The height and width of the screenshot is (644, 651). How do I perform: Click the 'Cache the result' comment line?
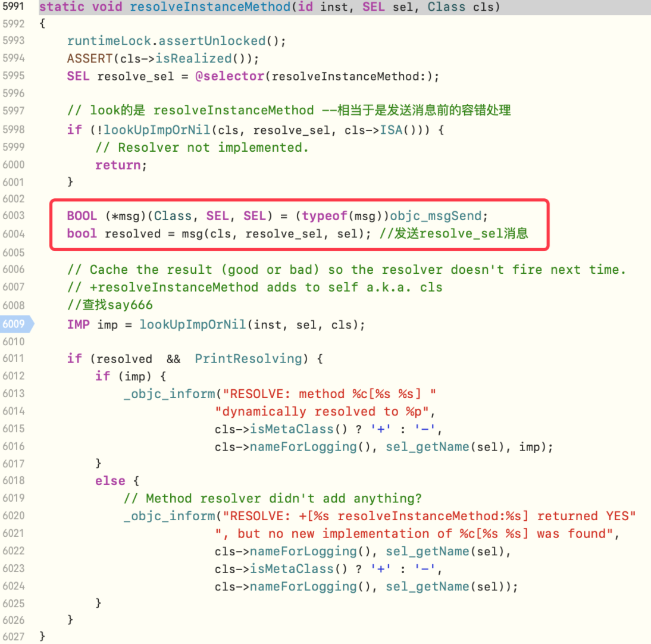click(346, 270)
